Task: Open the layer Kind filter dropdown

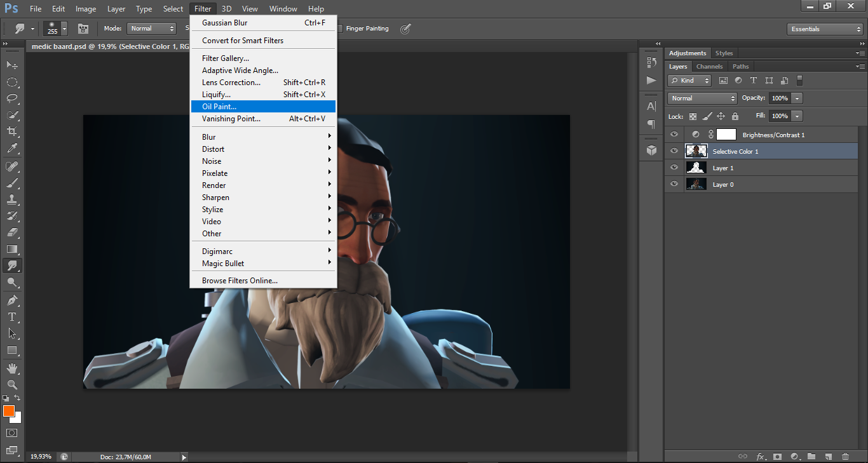Action: [689, 81]
